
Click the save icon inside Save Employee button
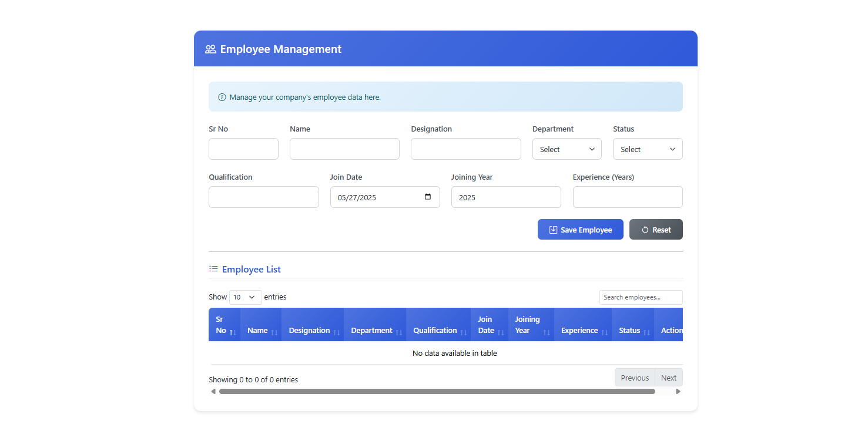point(552,229)
